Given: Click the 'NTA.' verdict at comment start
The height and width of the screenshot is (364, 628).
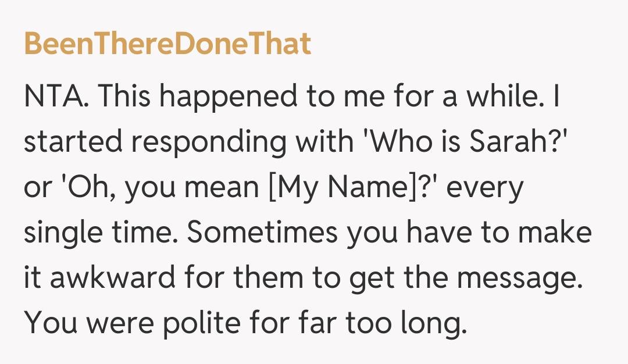Looking at the screenshot, I should click(x=57, y=97).
